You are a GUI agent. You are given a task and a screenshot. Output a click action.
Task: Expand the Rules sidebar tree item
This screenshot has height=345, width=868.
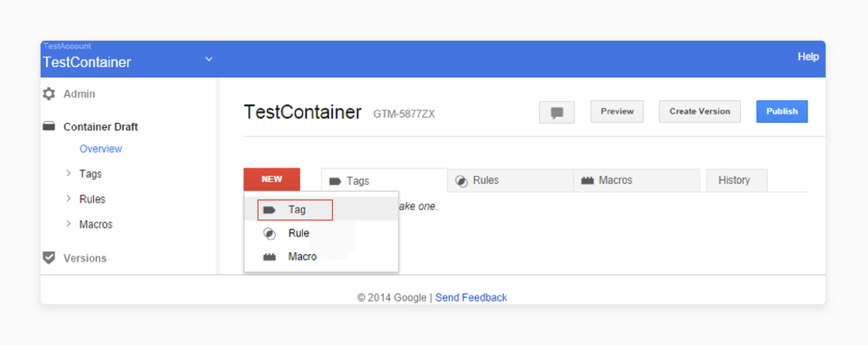(69, 198)
